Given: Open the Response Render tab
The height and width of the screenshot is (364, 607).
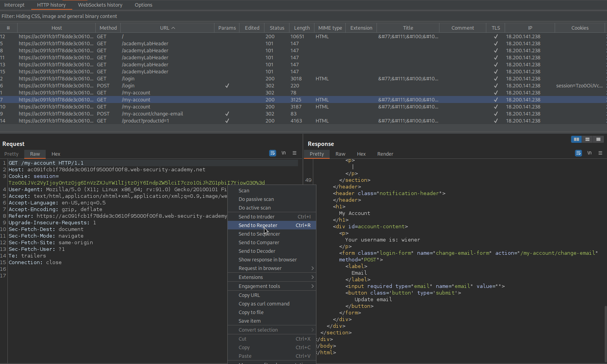Looking at the screenshot, I should coord(385,154).
